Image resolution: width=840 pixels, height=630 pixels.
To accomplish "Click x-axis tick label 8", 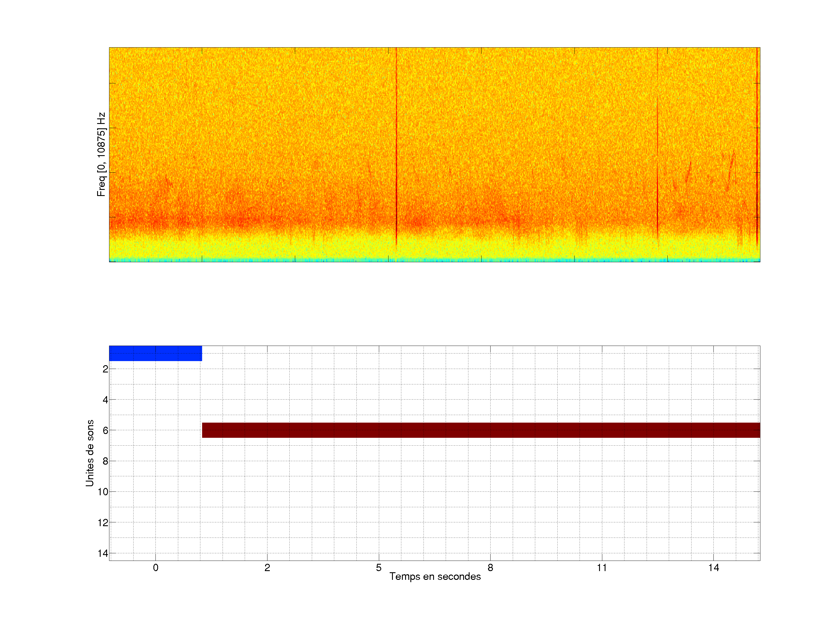I will (490, 568).
